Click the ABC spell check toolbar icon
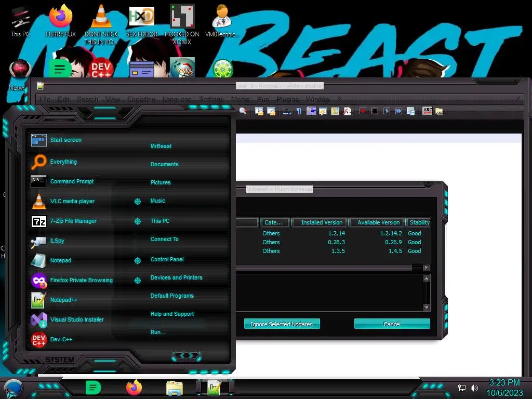 point(427,111)
